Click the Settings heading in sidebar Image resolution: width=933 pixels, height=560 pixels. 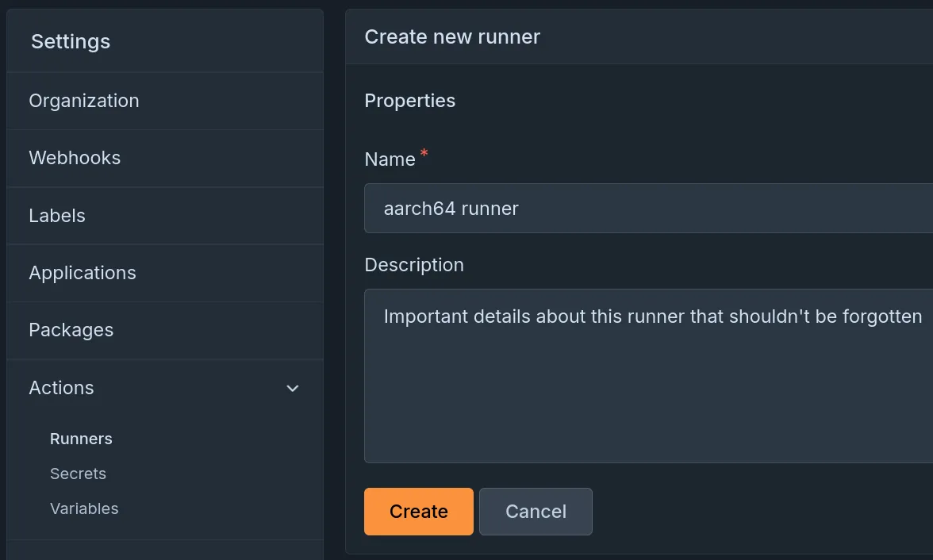coord(70,41)
